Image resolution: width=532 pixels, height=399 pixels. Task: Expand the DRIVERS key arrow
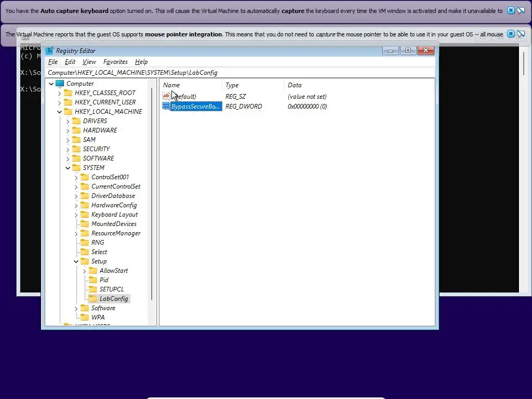[68, 121]
